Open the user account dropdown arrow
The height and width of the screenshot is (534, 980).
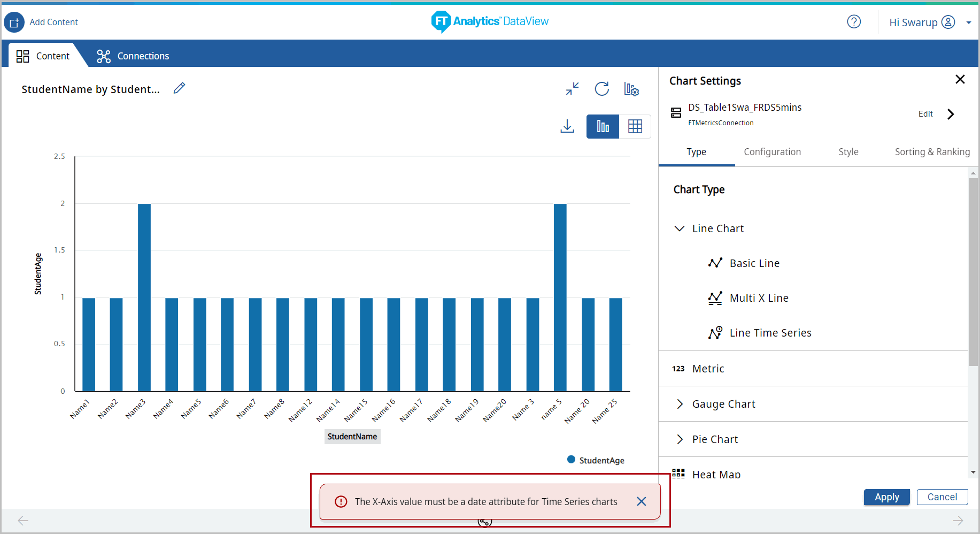[968, 22]
